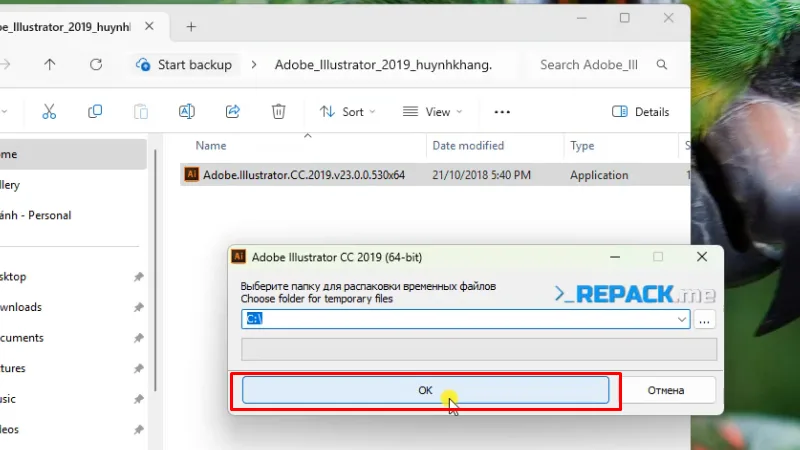
Task: Click the Delete trash icon
Action: coord(279,112)
